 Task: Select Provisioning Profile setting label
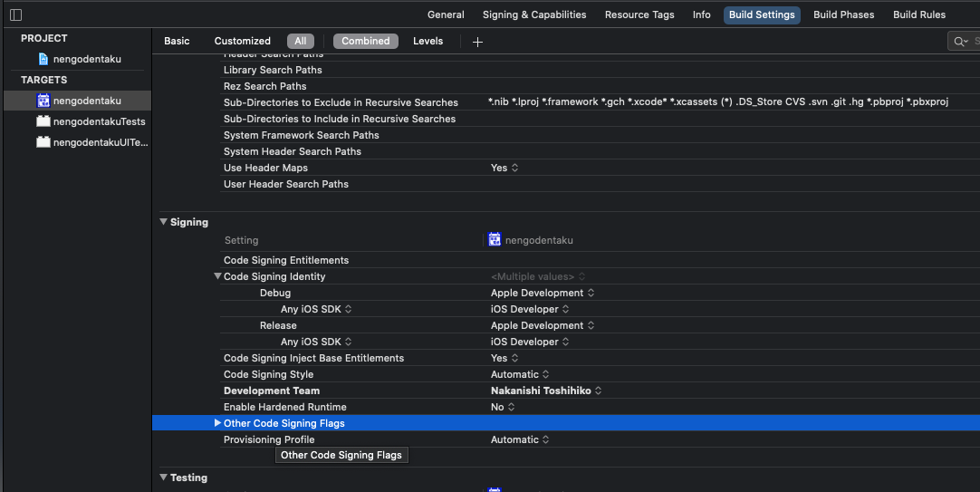269,439
